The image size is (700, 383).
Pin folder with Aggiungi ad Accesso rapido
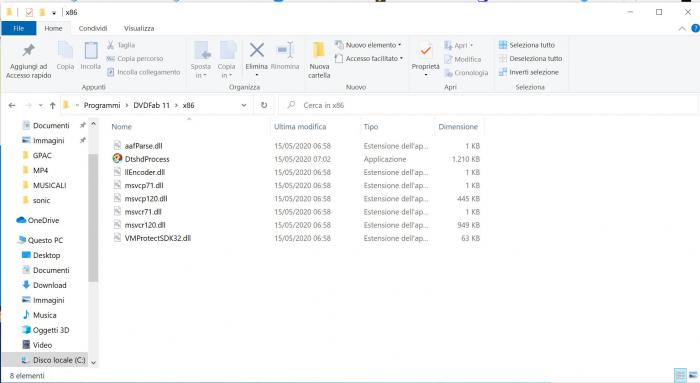[x=29, y=61]
